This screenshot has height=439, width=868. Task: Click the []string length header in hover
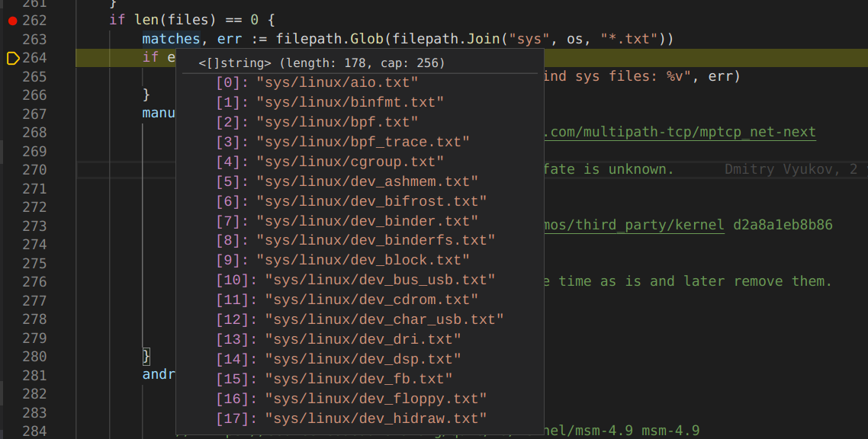pos(321,63)
